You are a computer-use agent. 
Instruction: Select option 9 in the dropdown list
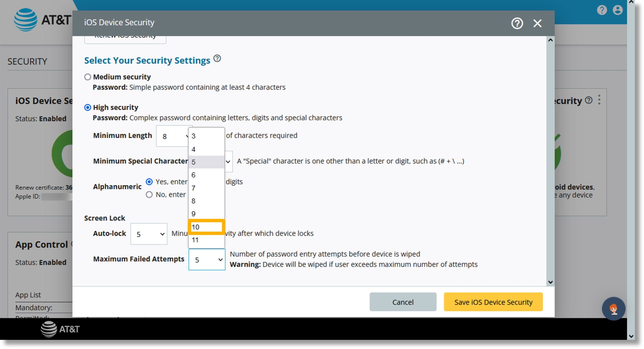206,214
